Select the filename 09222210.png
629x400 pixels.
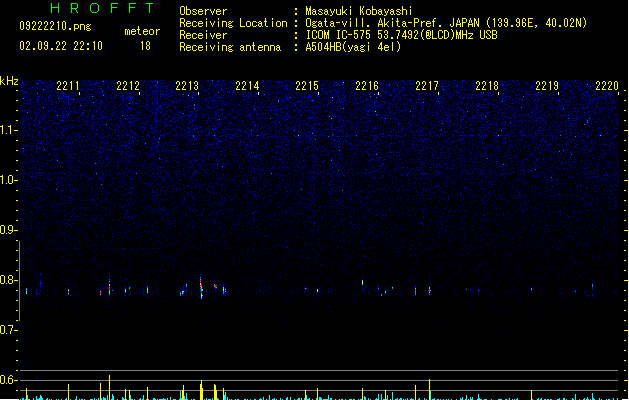55,26
